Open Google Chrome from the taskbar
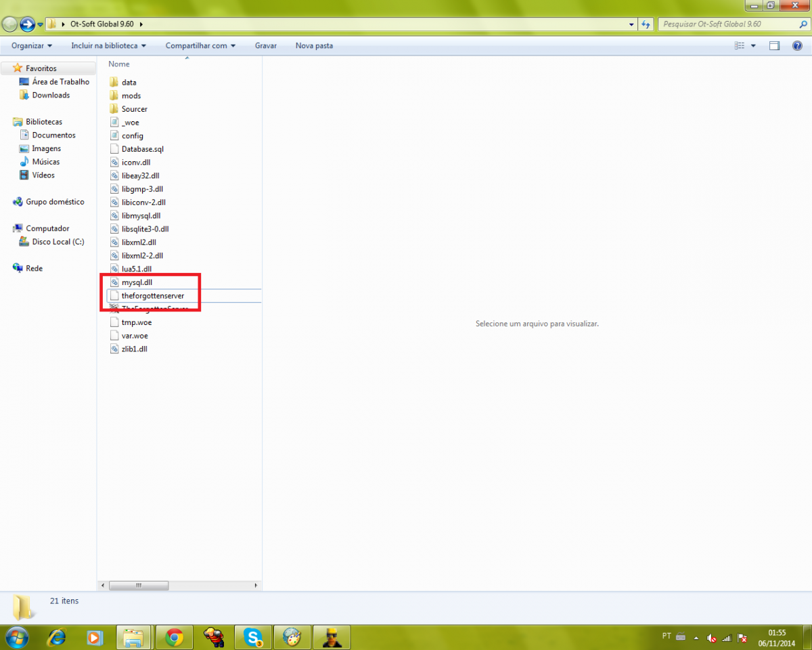812x650 pixels. coord(175,637)
